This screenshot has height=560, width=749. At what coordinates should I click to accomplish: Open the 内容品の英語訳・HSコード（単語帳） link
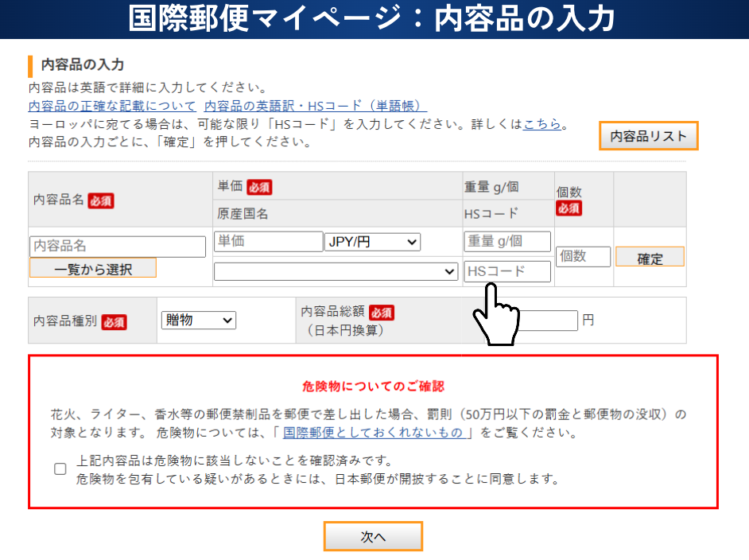(315, 106)
